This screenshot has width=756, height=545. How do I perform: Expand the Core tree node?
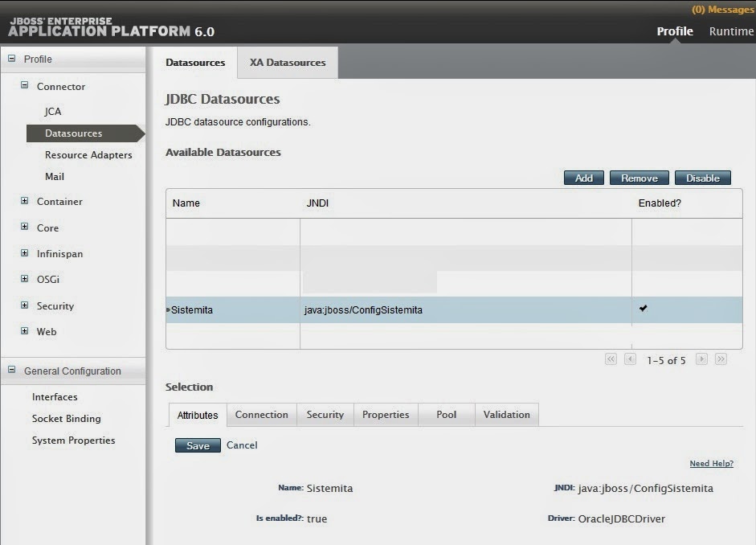[x=25, y=227]
